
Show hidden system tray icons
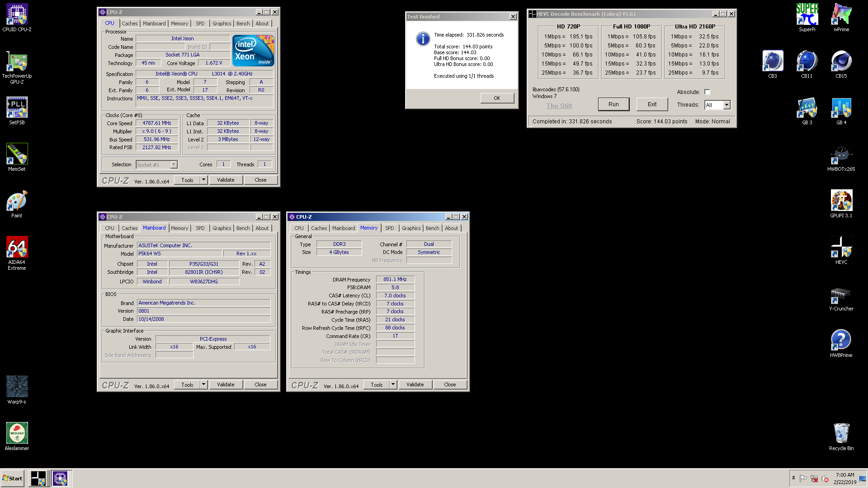(x=793, y=478)
